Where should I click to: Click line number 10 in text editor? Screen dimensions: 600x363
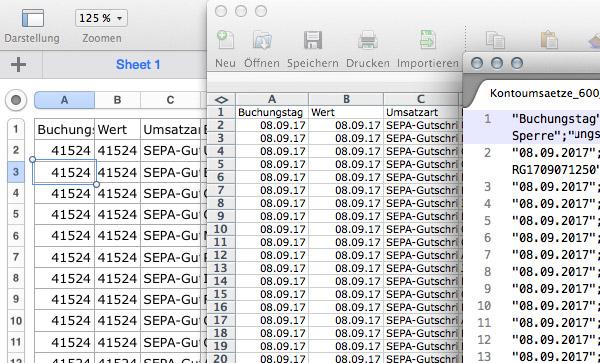(x=484, y=306)
